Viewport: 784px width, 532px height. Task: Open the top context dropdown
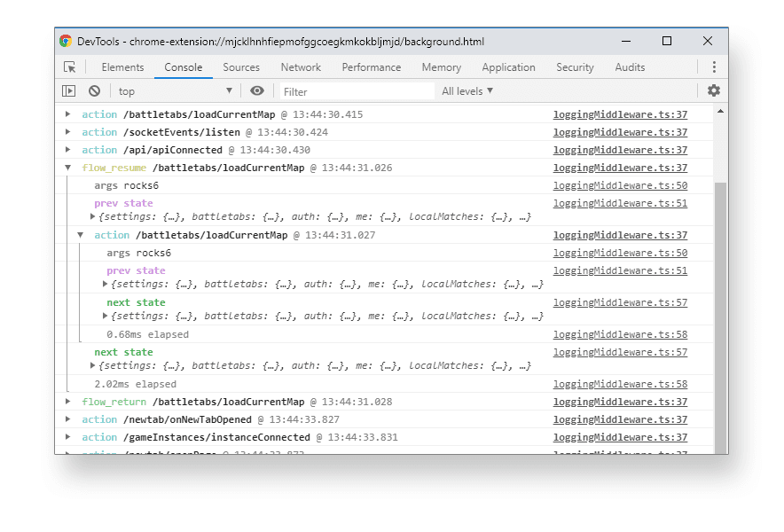[175, 91]
